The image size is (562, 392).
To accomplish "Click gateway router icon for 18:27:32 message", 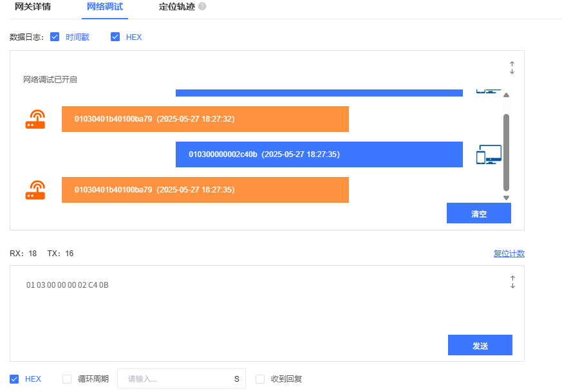I will tap(35, 119).
